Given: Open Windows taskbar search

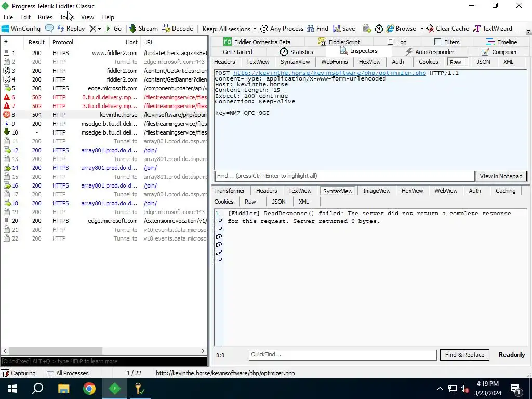Looking at the screenshot, I should tap(37, 389).
